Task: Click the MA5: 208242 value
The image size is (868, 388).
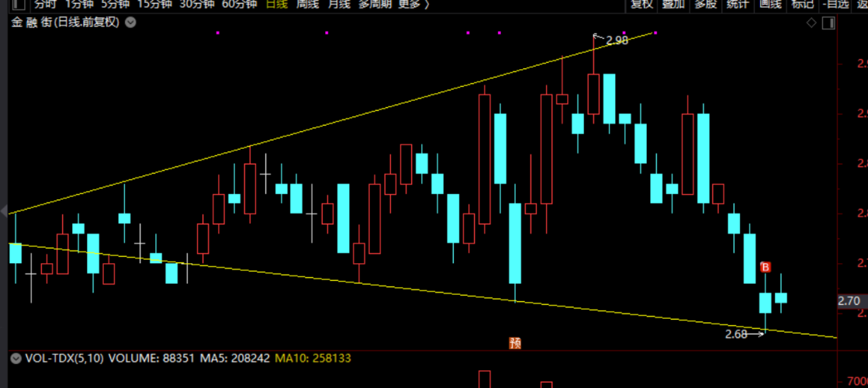Action: pos(235,358)
